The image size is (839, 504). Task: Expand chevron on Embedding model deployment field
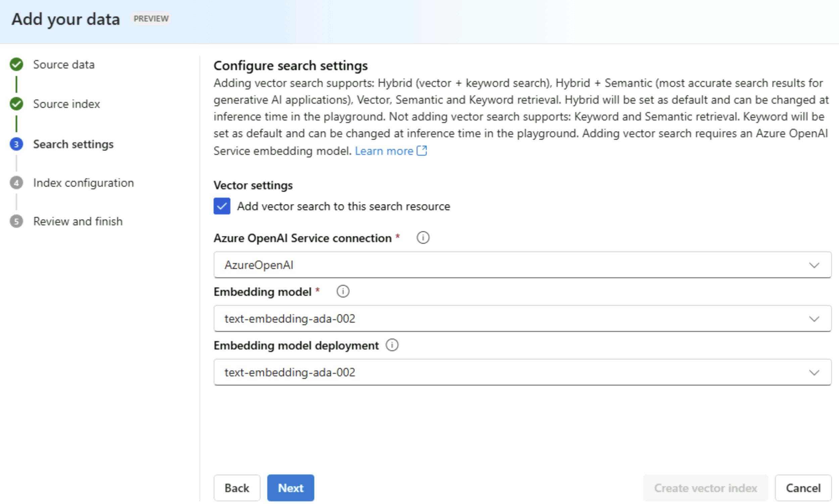(814, 372)
